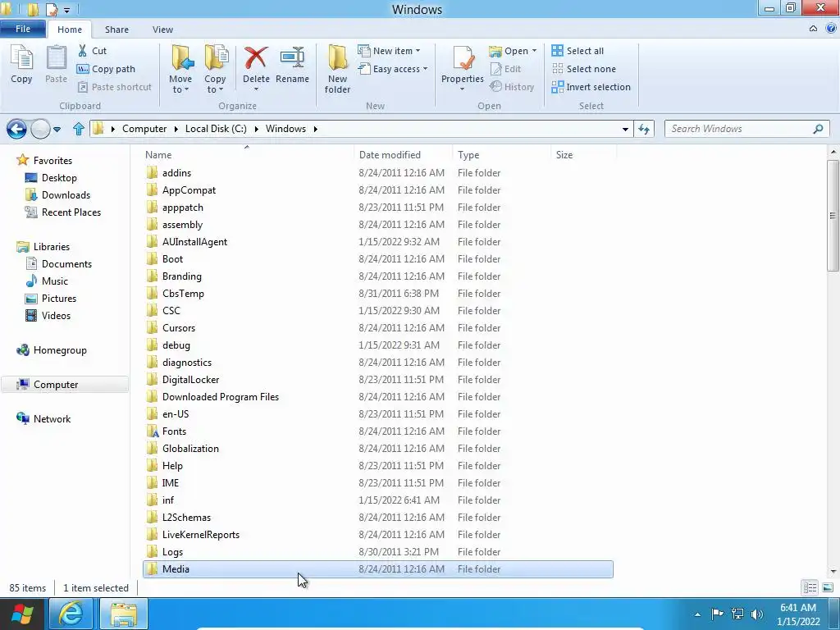Click Select none in the ribbon
The image size is (840, 630).
(x=584, y=69)
